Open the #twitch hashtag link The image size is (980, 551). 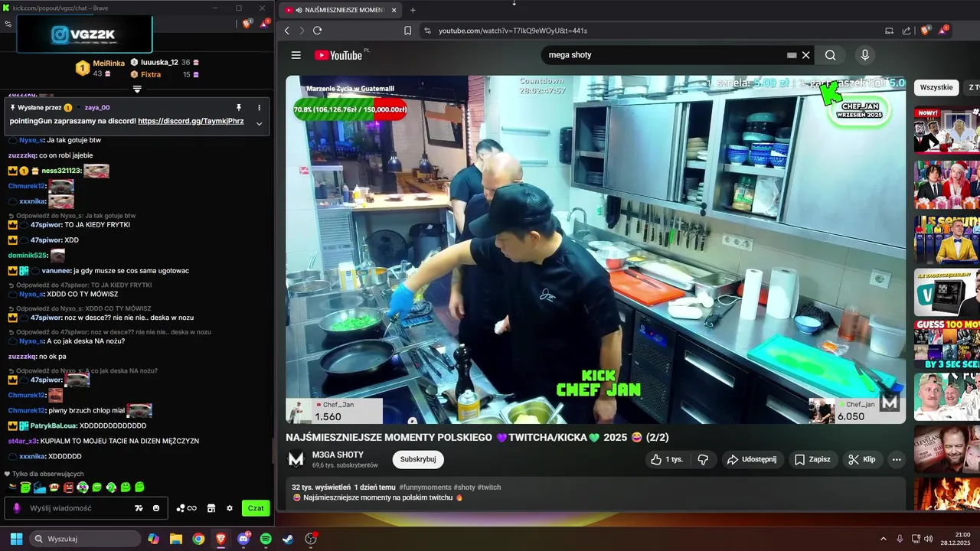(488, 487)
